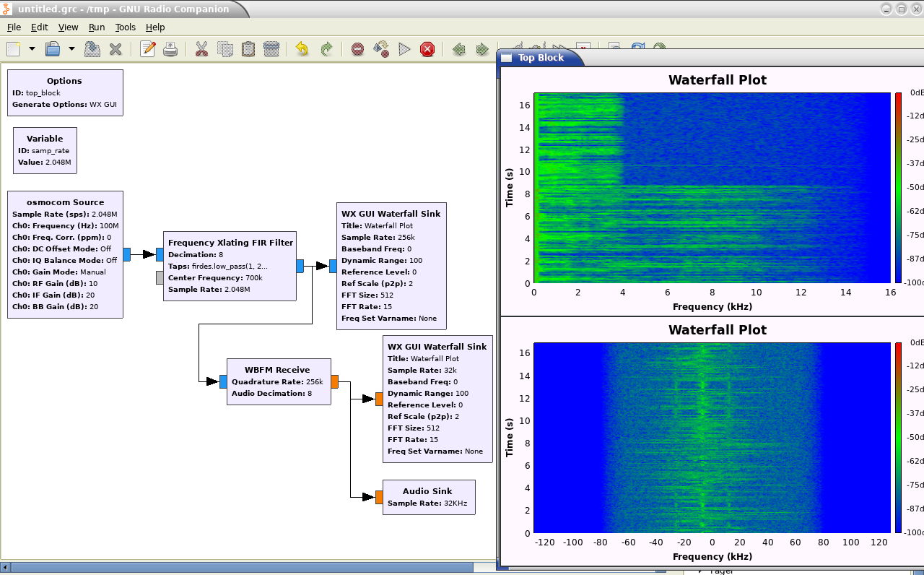924x575 pixels.
Task: Click the osmocom Source blue output port
Action: click(x=126, y=254)
